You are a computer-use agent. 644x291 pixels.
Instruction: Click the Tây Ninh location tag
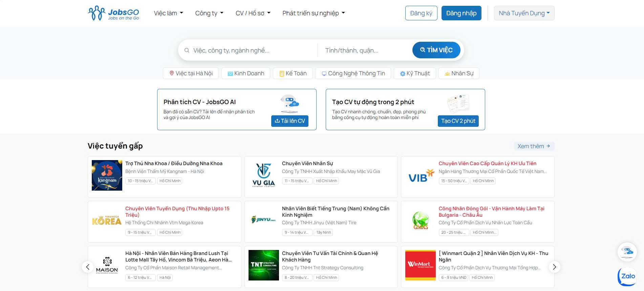tap(323, 232)
